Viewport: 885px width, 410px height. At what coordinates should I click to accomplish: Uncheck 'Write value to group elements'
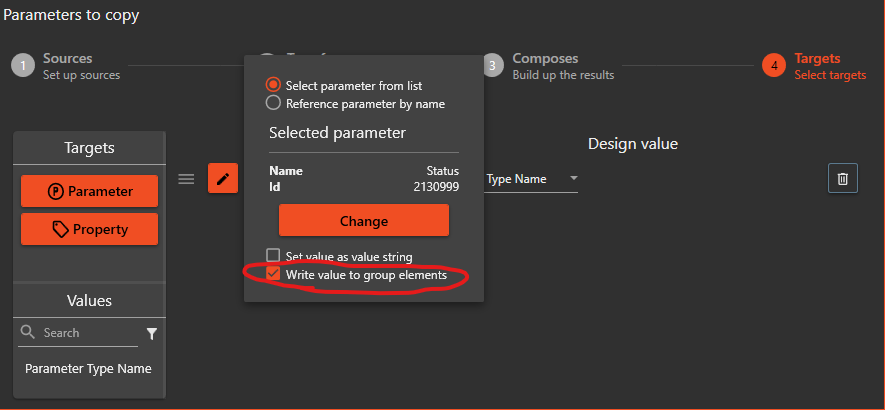(x=273, y=274)
